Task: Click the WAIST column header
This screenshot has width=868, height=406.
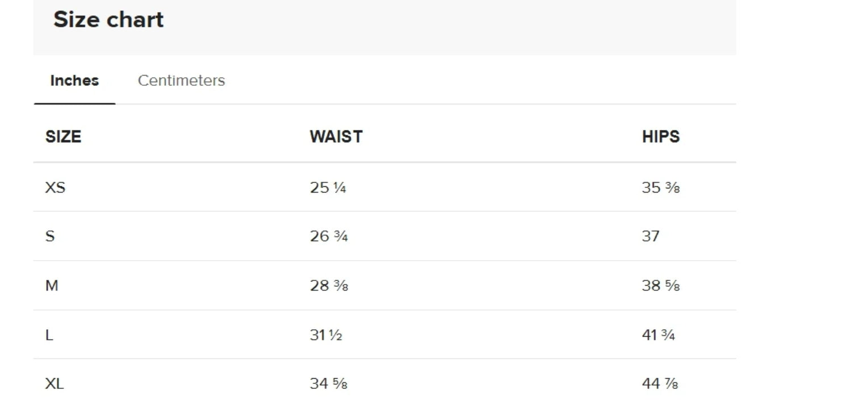Action: coord(336,137)
